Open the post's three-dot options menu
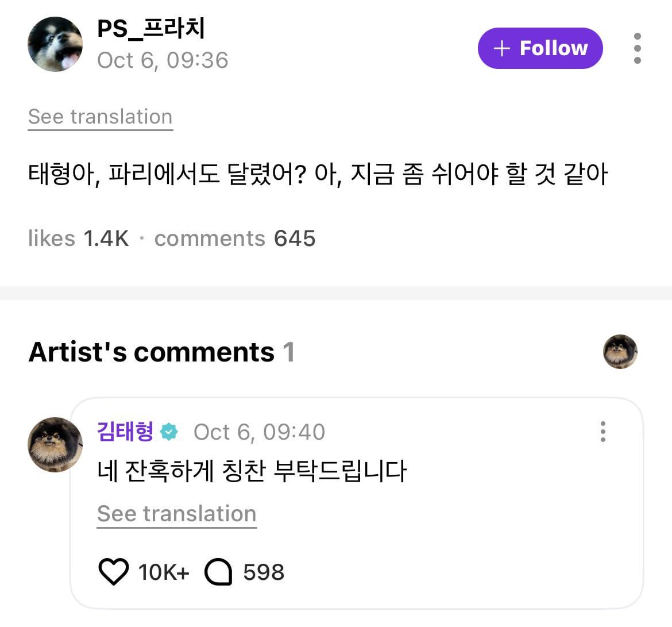This screenshot has height=627, width=672. click(x=637, y=48)
